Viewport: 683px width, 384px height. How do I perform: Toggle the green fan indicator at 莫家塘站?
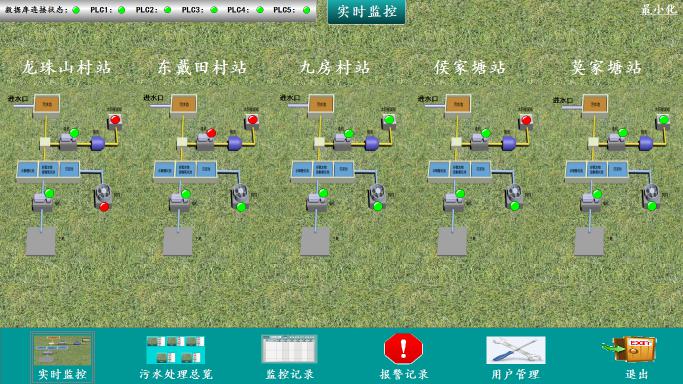click(652, 206)
